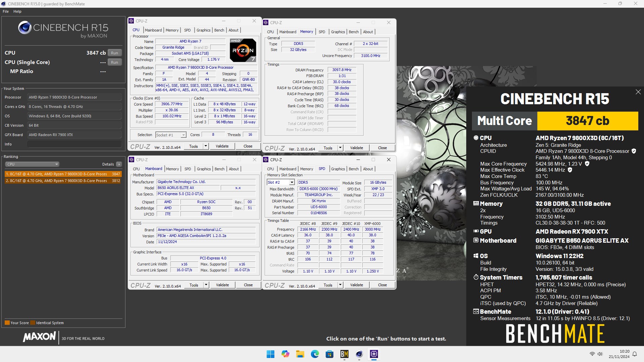Open Microsoft Store from the taskbar
644x362 pixels.
point(329,354)
